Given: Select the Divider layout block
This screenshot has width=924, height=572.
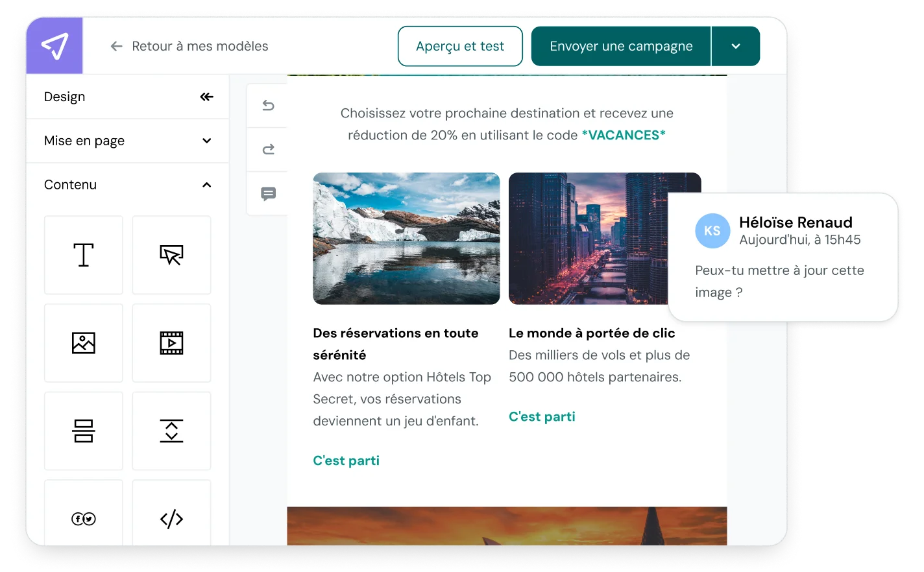Looking at the screenshot, I should click(x=84, y=431).
